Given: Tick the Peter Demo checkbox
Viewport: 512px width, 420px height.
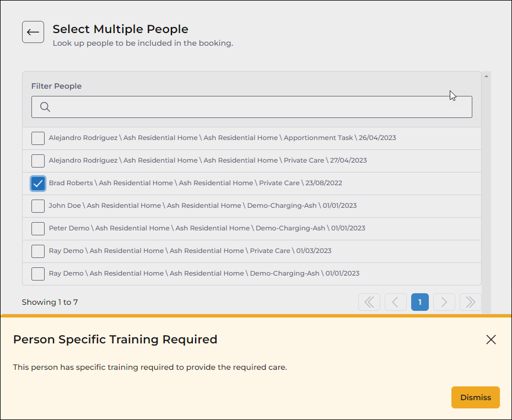Looking at the screenshot, I should [x=38, y=229].
